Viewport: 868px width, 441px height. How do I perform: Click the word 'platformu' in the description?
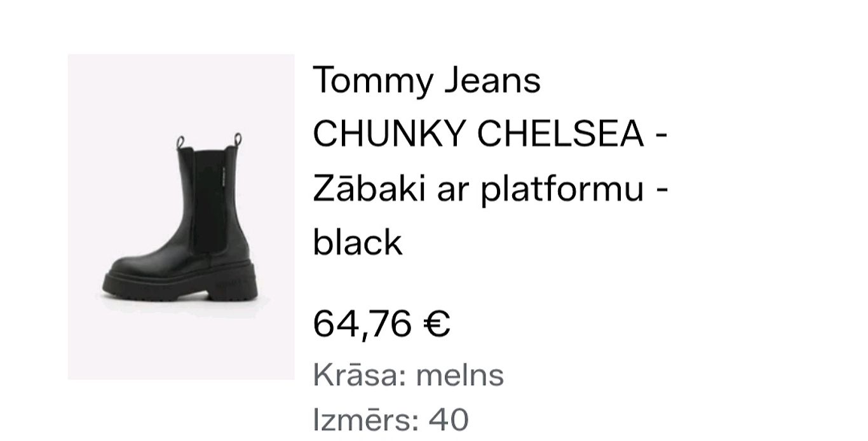562,189
